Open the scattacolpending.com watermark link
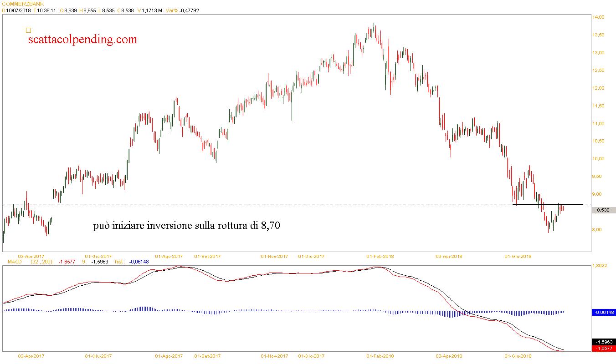Screen dimensions: 616x364 pos(82,40)
